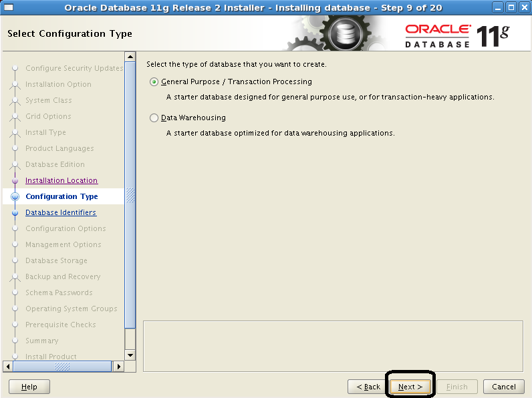Select the Data Warehousing radio button
This screenshot has height=398, width=532.
[154, 118]
